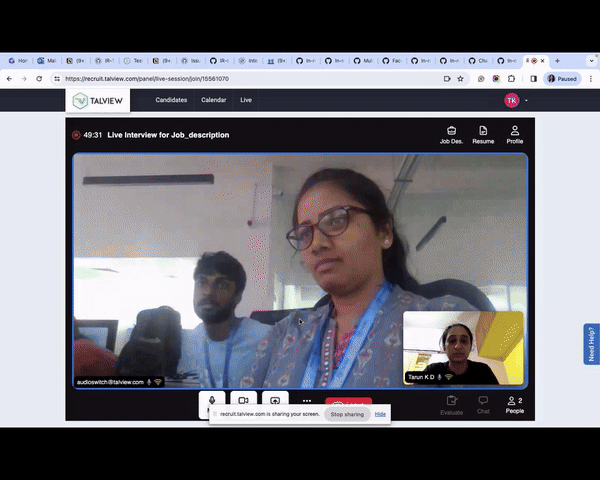Click the red leave call button
Screen dimensions: 600x480
[349, 401]
